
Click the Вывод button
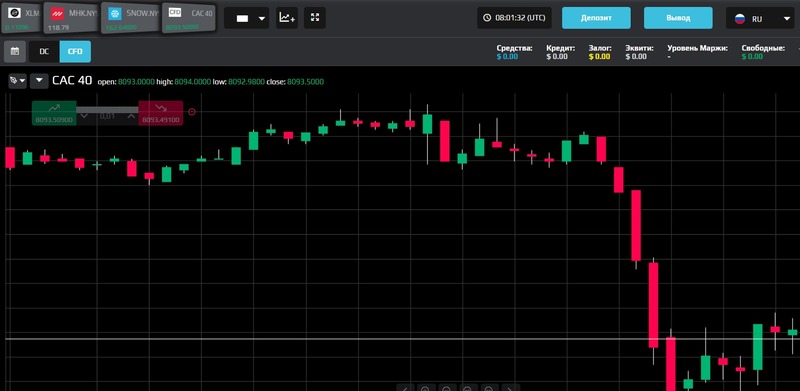678,18
